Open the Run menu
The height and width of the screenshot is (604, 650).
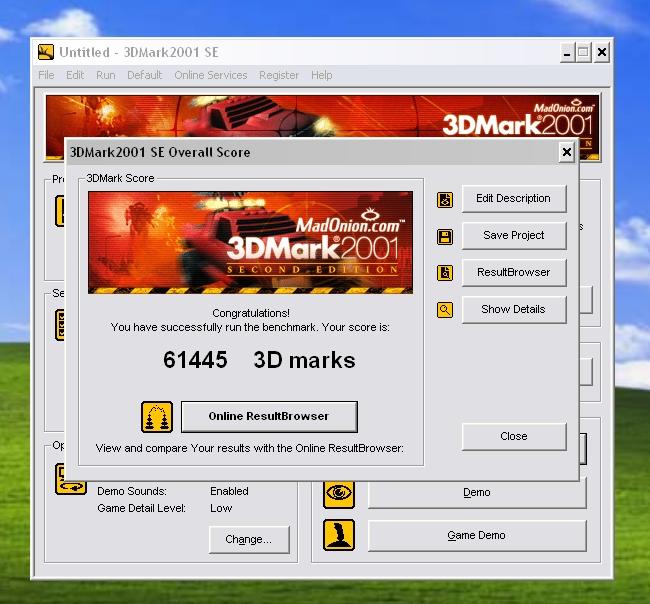(106, 75)
